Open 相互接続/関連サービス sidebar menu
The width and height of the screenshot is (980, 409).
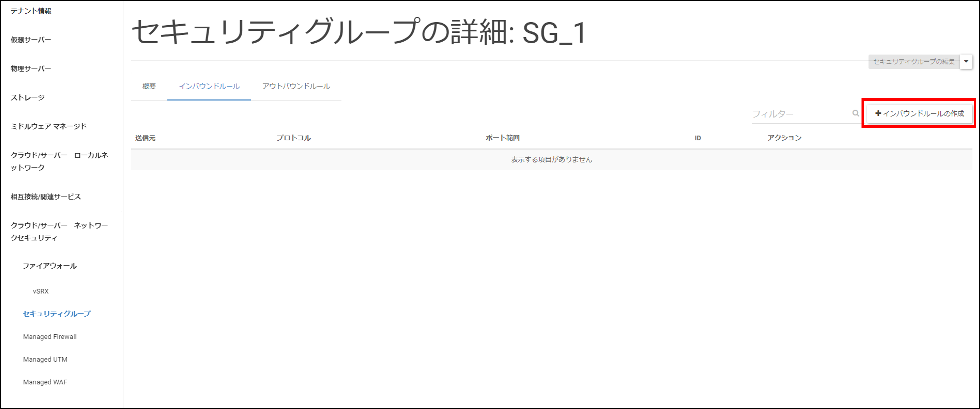pos(46,197)
